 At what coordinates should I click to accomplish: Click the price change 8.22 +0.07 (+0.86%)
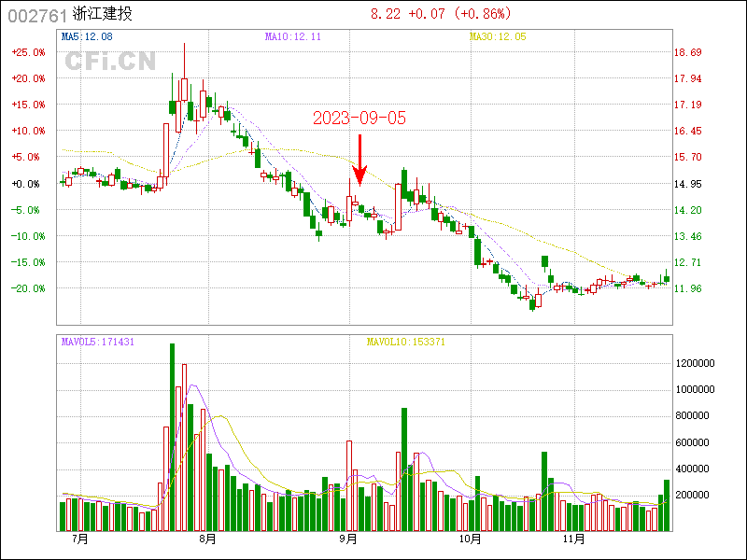point(441,13)
